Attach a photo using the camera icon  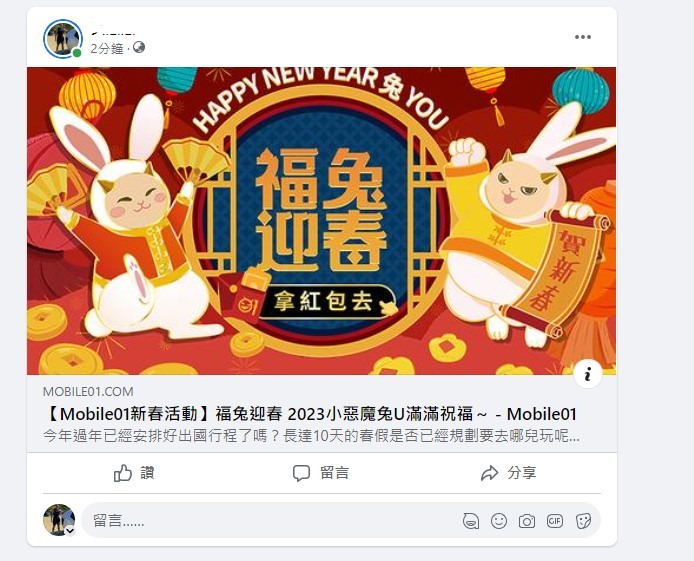point(527,521)
